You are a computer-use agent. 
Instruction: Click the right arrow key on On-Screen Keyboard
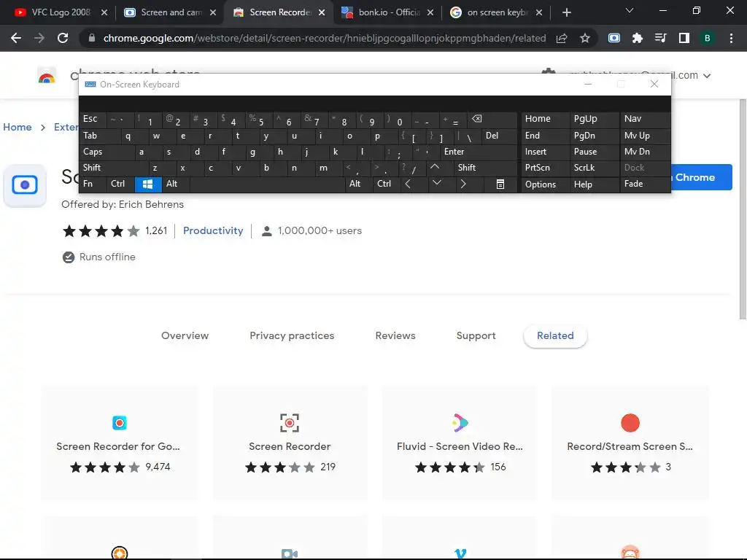point(463,184)
